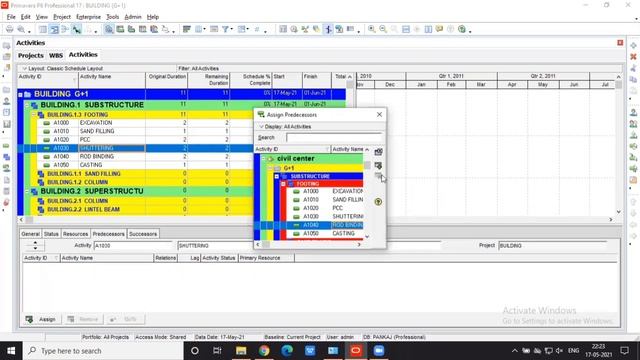Open Task View from the taskbar
640x360 pixels.
click(217, 351)
